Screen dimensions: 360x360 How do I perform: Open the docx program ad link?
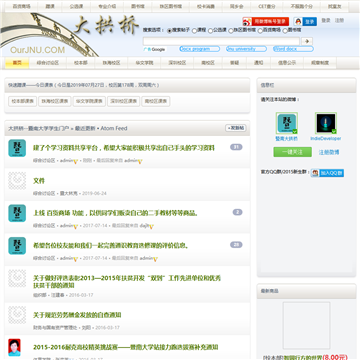coord(199,49)
